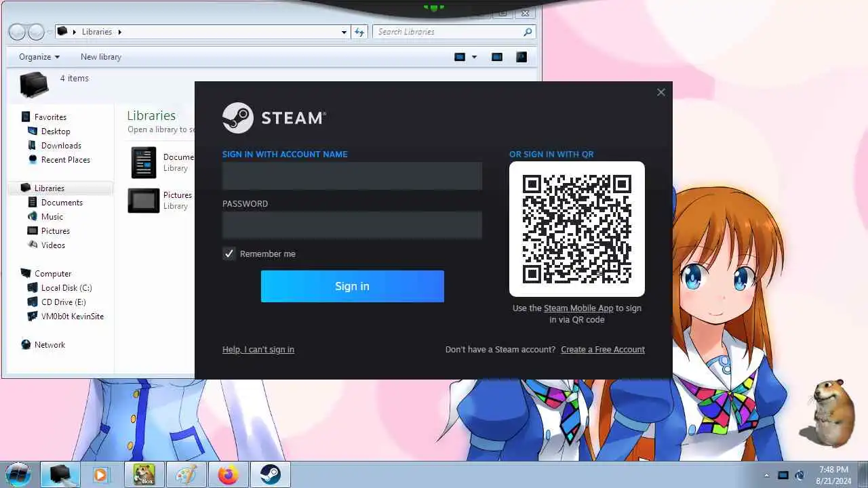Open the Help, I can't sign in link

pyautogui.click(x=258, y=350)
